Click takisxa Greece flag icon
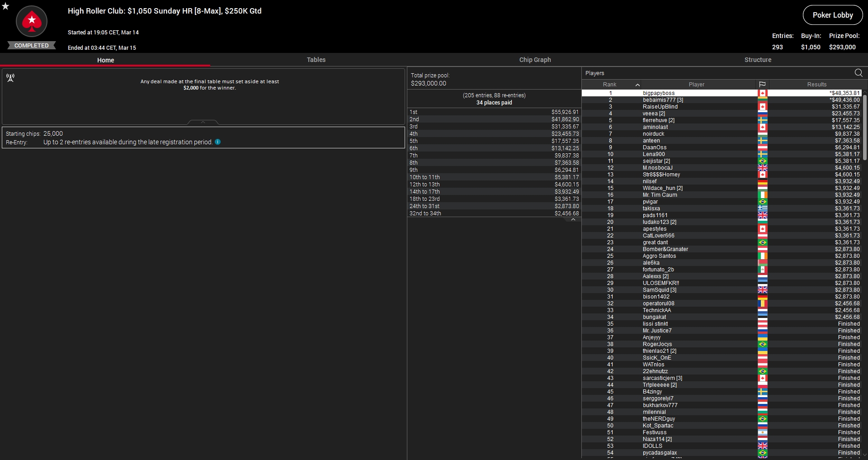This screenshot has width=868, height=460. pos(763,209)
